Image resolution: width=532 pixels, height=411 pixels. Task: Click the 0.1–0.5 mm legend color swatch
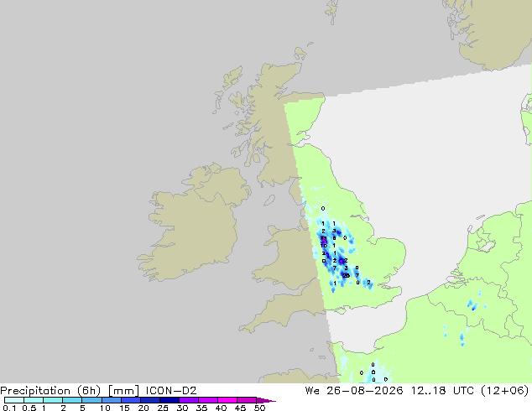tap(14, 400)
